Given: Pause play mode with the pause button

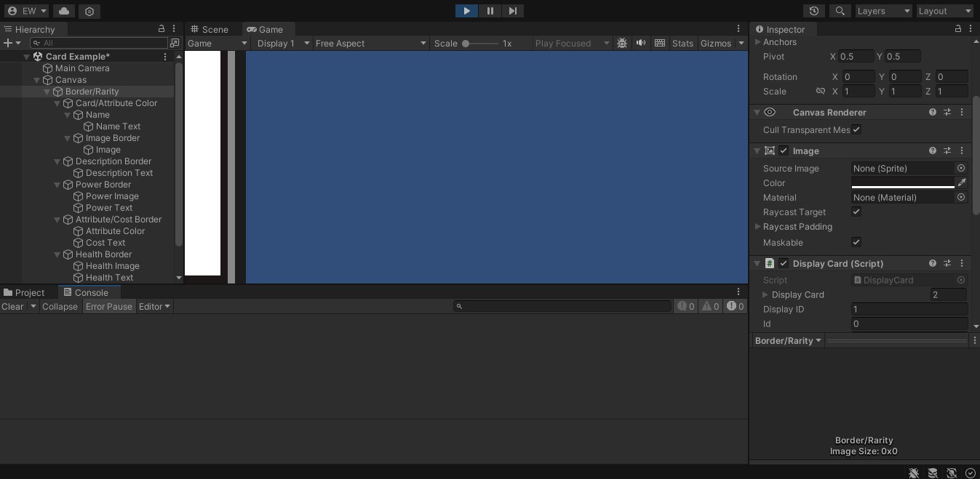Looking at the screenshot, I should (490, 11).
